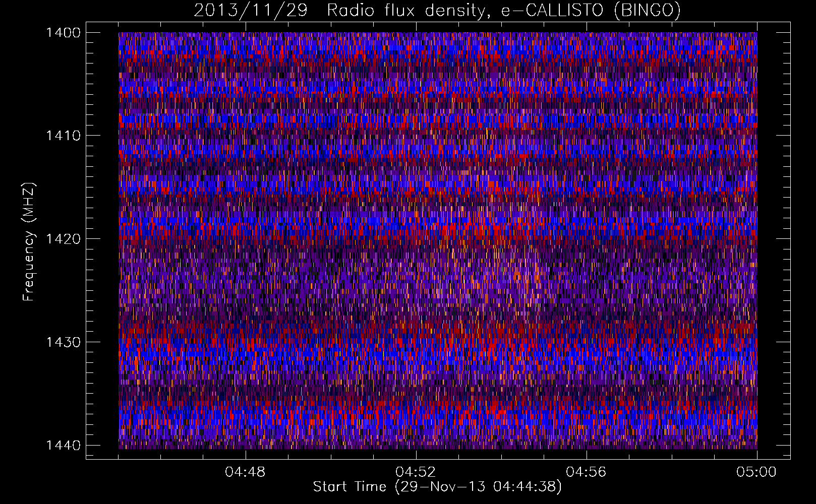This screenshot has height=504, width=816.
Task: Click the 1420 frequency tick label
Action: coord(63,239)
